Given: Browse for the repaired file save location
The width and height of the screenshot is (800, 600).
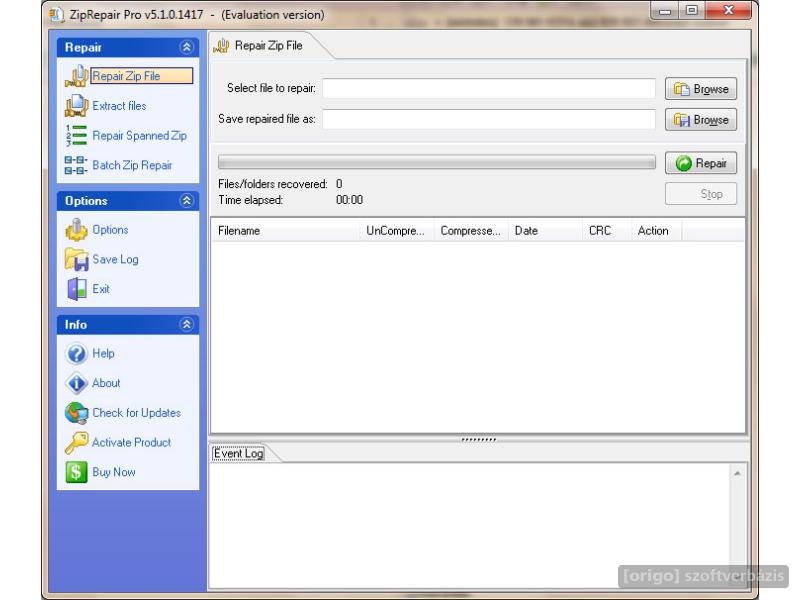Looking at the screenshot, I should pyautogui.click(x=701, y=120).
